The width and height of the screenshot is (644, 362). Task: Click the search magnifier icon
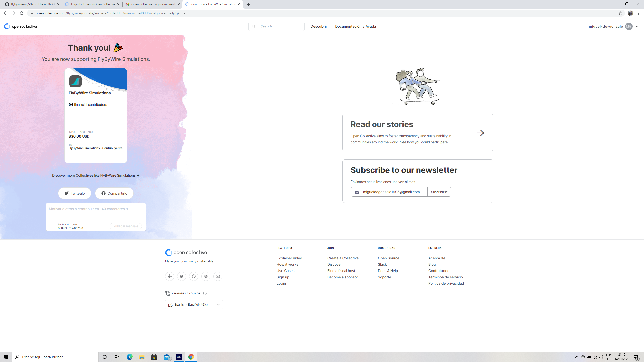point(253,26)
